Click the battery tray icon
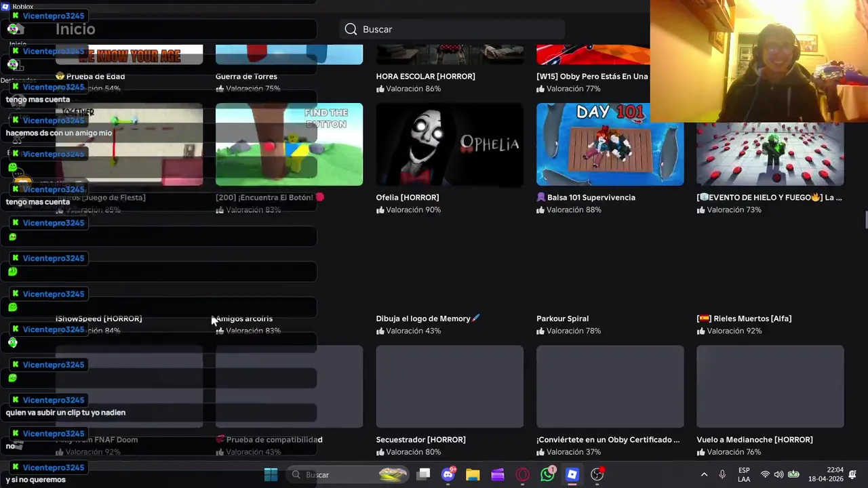 click(x=793, y=474)
